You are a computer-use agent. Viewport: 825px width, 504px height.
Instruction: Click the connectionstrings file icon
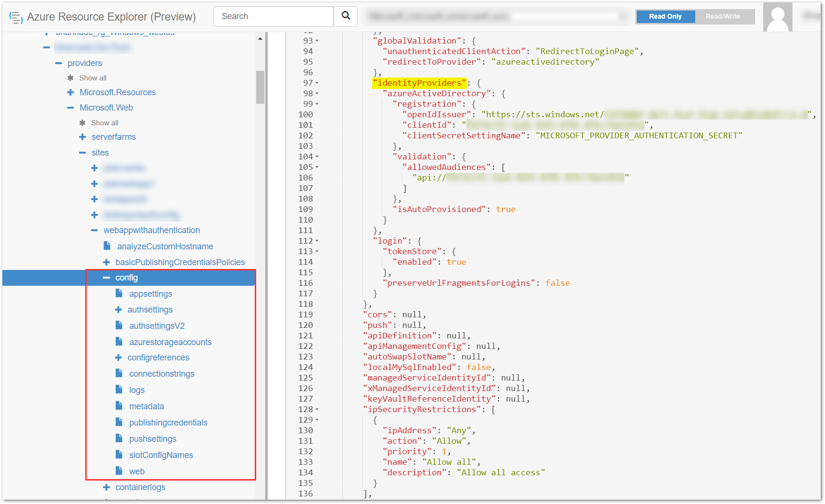click(119, 373)
